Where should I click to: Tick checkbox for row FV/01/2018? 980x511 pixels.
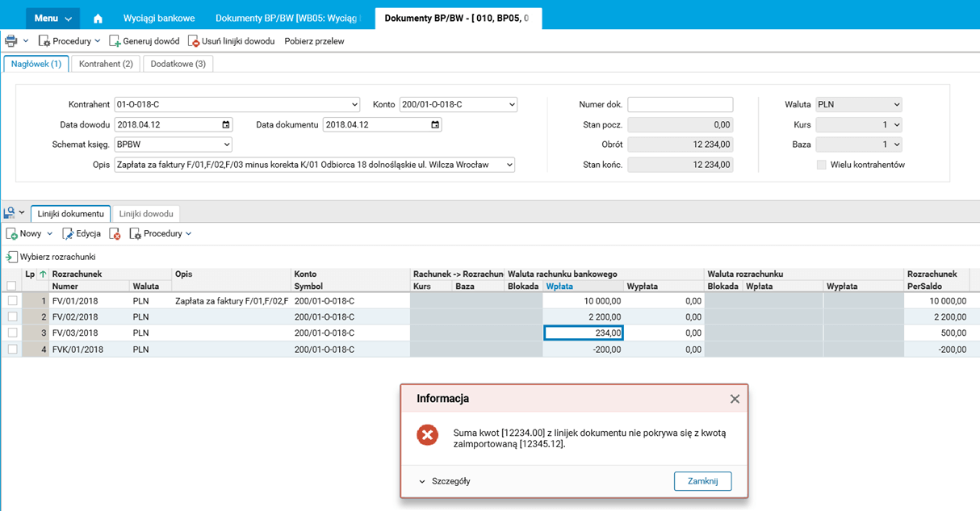click(x=12, y=301)
